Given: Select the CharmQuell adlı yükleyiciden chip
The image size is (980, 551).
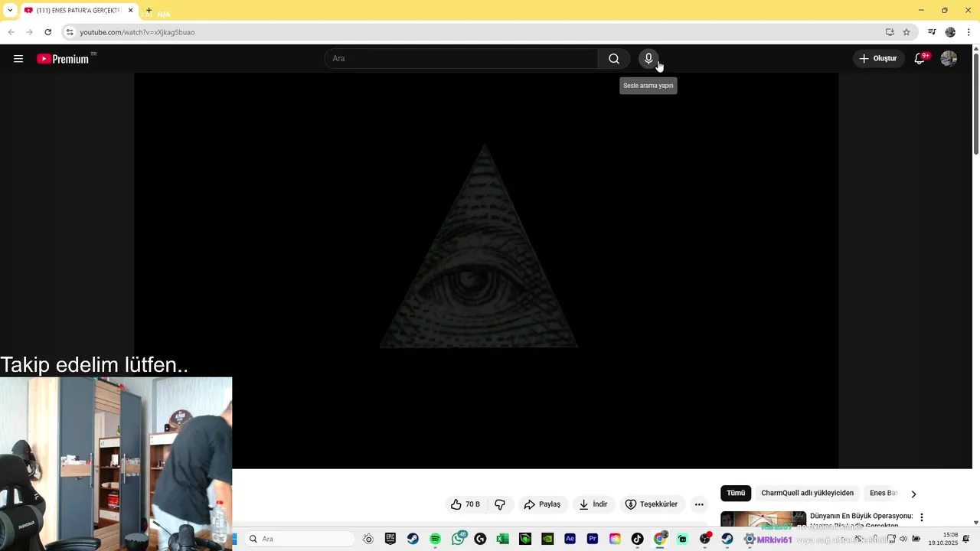Looking at the screenshot, I should point(807,494).
